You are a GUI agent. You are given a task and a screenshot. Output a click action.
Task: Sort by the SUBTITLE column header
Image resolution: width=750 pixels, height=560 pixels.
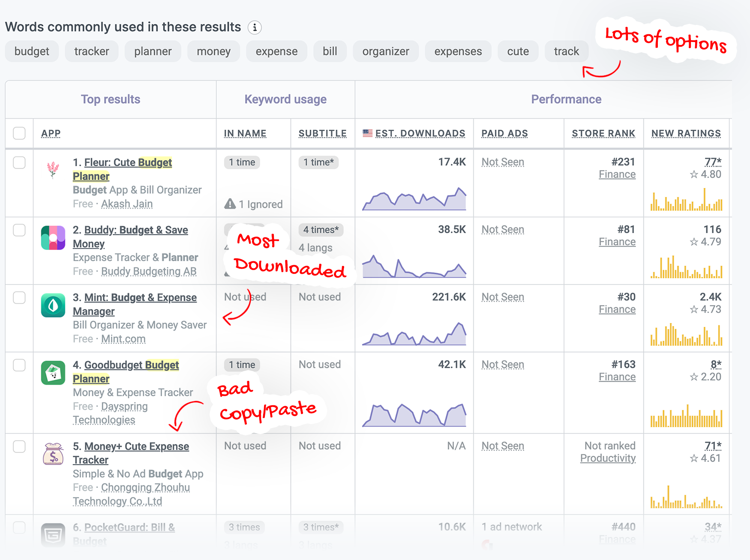[x=323, y=133]
